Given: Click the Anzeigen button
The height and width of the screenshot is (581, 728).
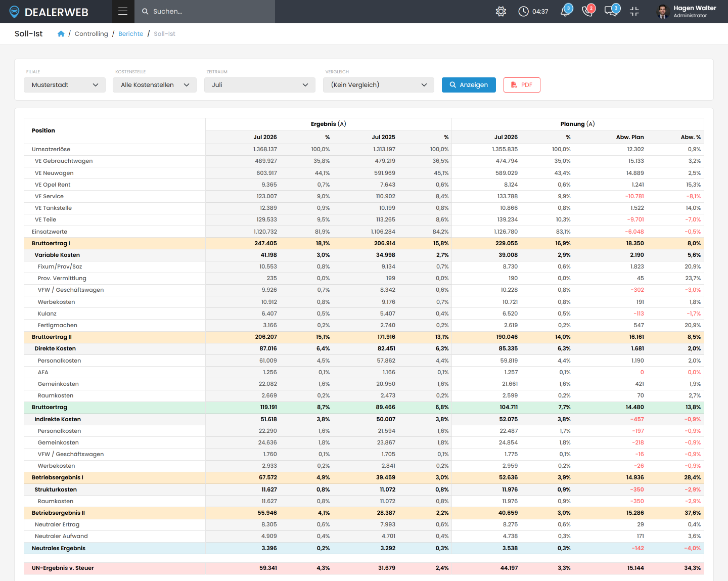Looking at the screenshot, I should [469, 85].
